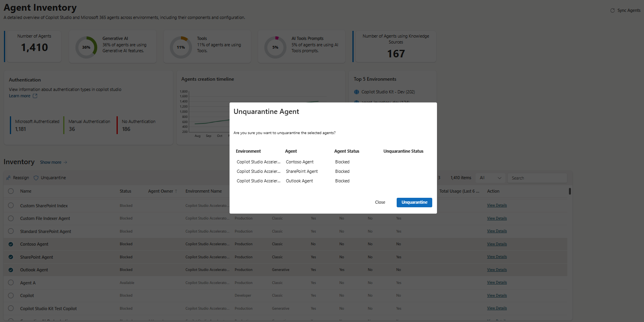Uncheck the Contoso Agent row checkbox
Viewport: 644px width, 322px height.
[11, 244]
